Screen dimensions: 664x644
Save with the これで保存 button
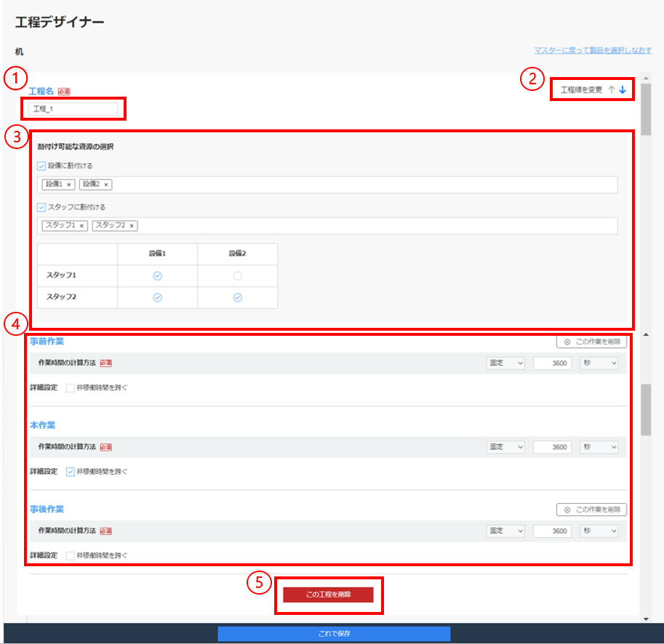pyautogui.click(x=334, y=633)
